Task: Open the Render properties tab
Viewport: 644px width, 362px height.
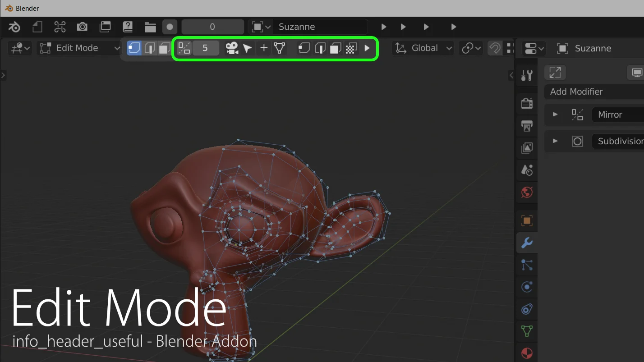Action: click(527, 103)
